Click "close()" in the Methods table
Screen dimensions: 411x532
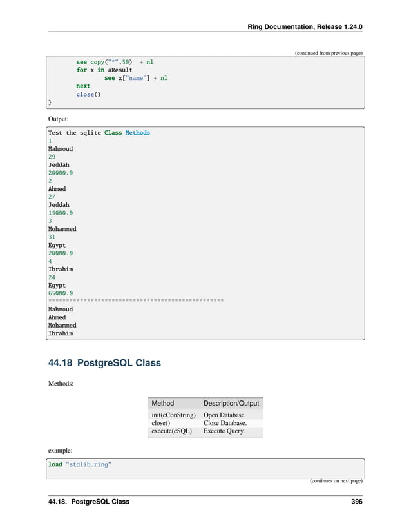click(x=161, y=423)
